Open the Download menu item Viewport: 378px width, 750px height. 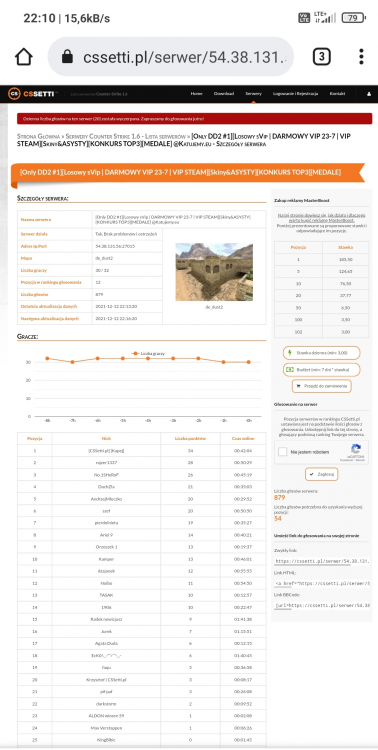point(223,94)
